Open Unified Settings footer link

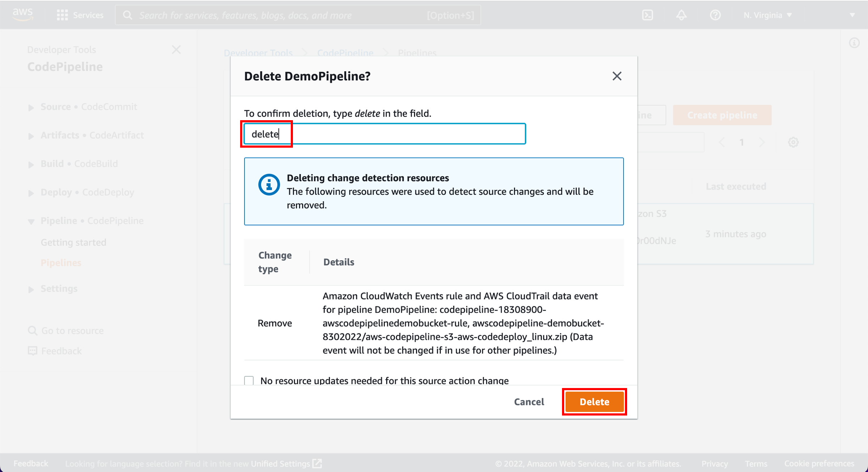click(x=281, y=464)
